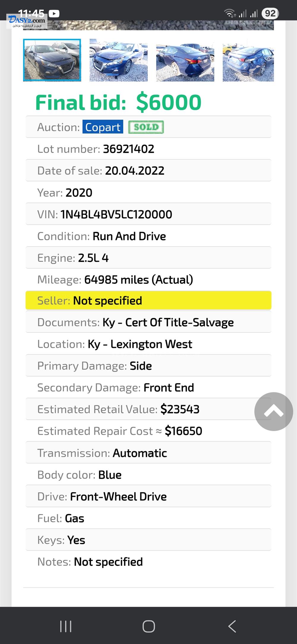
Task: Tap the Wi-Fi signal status icon
Action: point(229,13)
